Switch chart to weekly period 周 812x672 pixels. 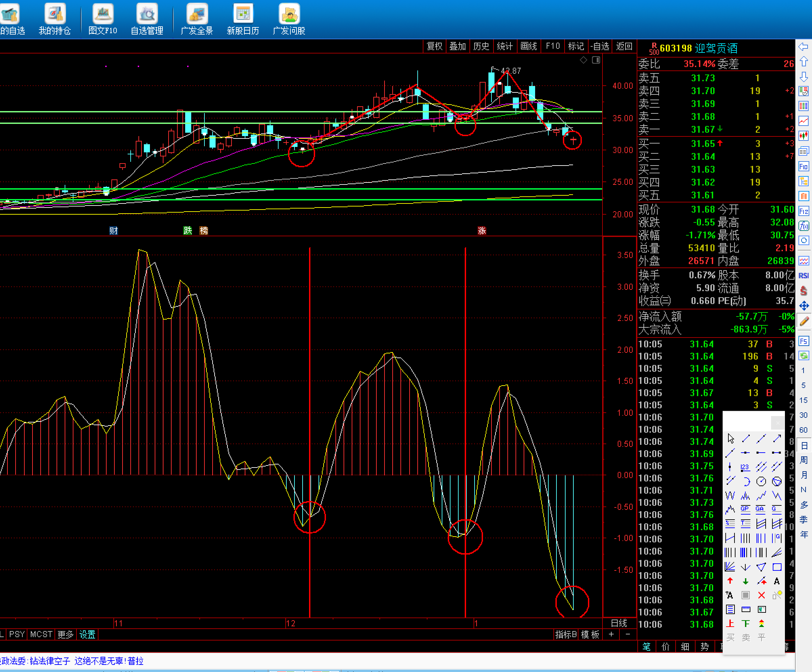[804, 460]
